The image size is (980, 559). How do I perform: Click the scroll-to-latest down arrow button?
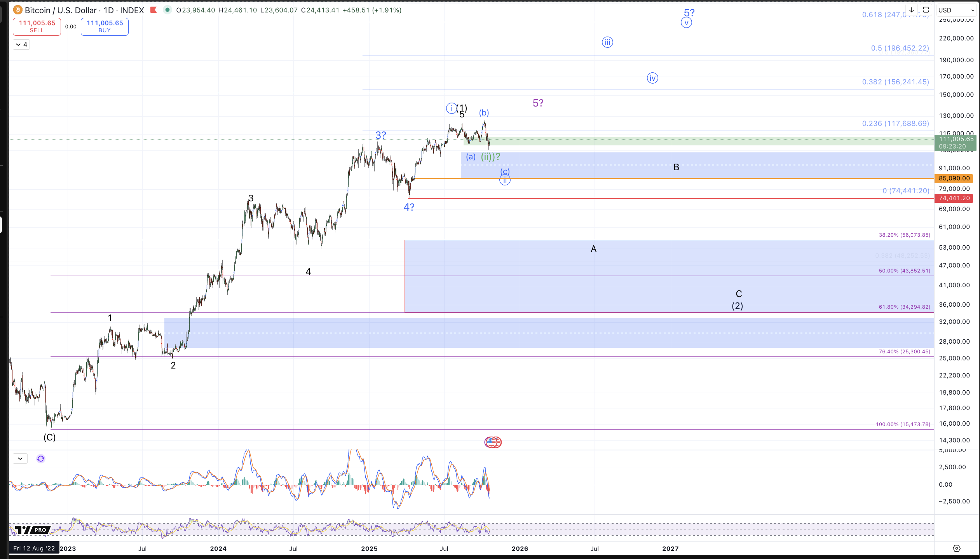[912, 10]
